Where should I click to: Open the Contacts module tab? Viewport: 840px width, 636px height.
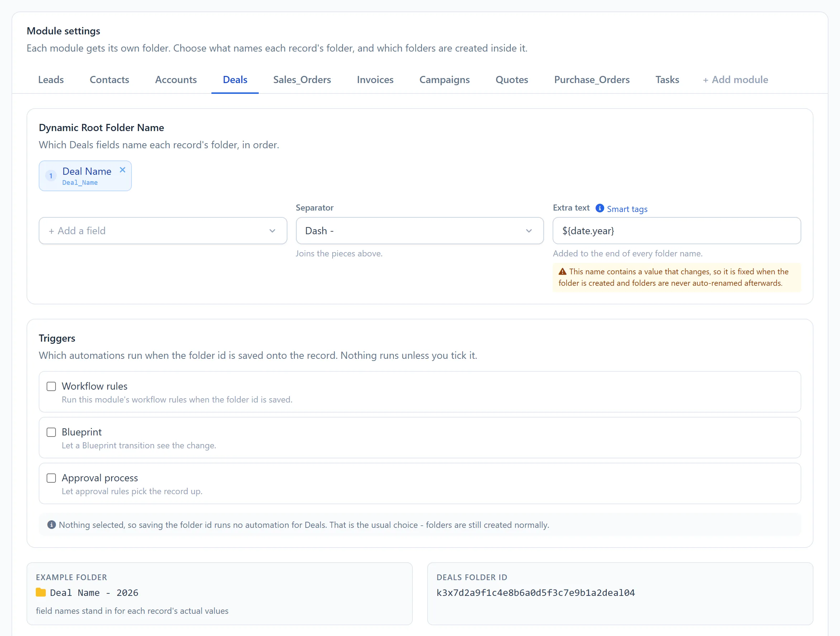[x=109, y=80]
